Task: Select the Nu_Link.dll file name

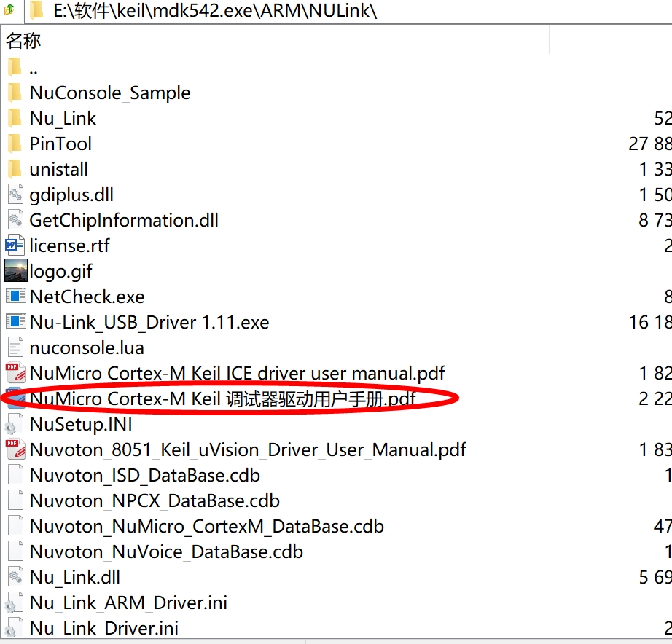Action: coord(75,578)
